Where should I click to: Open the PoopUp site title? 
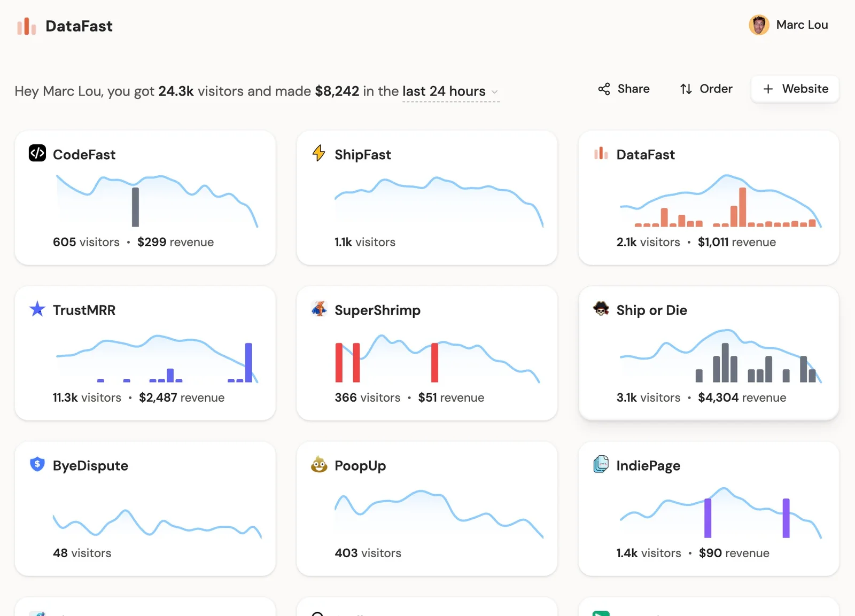click(x=360, y=466)
